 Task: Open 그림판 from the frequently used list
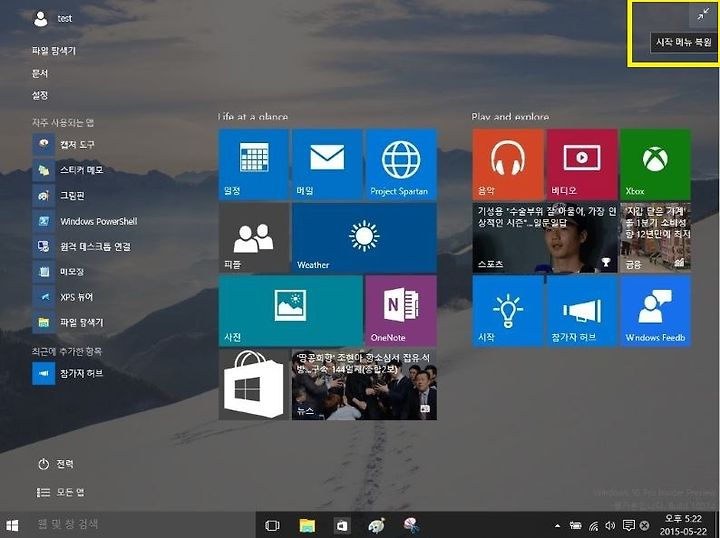coord(59,196)
